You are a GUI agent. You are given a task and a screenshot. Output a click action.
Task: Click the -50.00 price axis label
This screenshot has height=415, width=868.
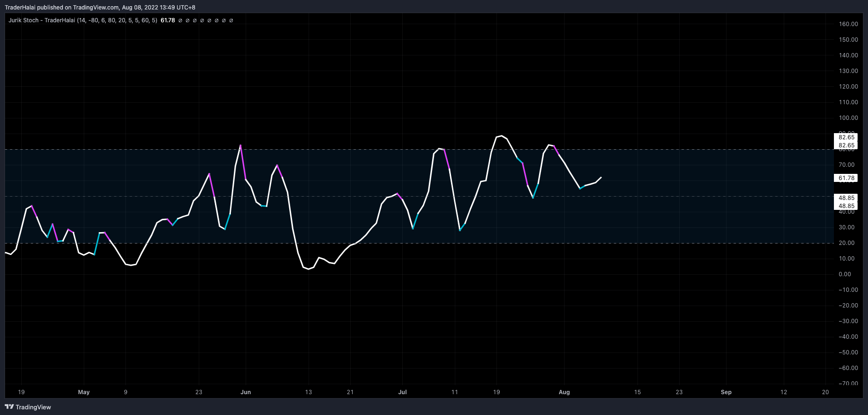point(847,352)
